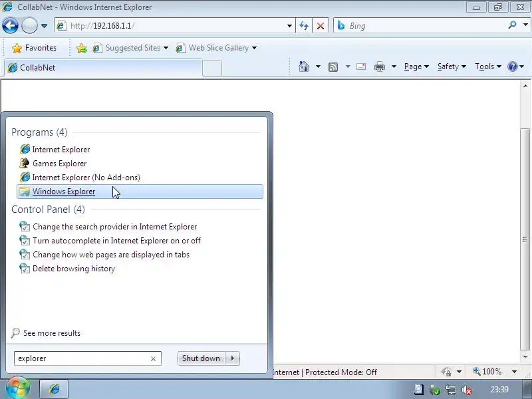Open Web Slice Gallery link
This screenshot has height=399, width=532.
coord(216,48)
